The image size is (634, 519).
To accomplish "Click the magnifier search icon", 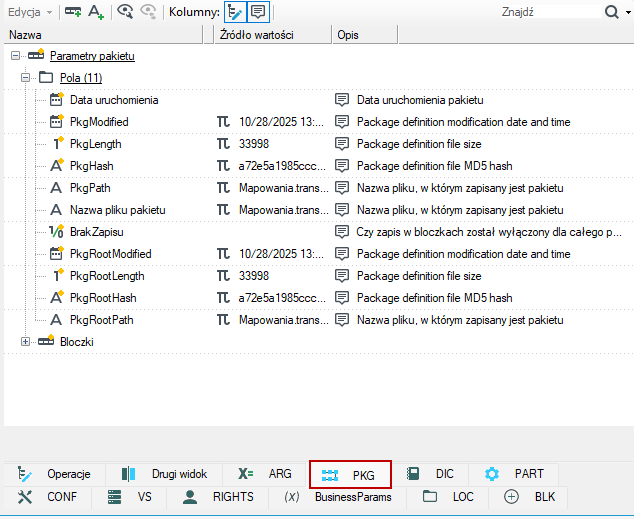I will [x=611, y=12].
